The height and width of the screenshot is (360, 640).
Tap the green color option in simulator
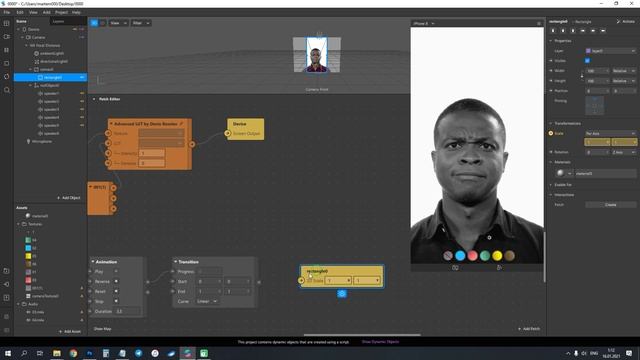click(485, 256)
